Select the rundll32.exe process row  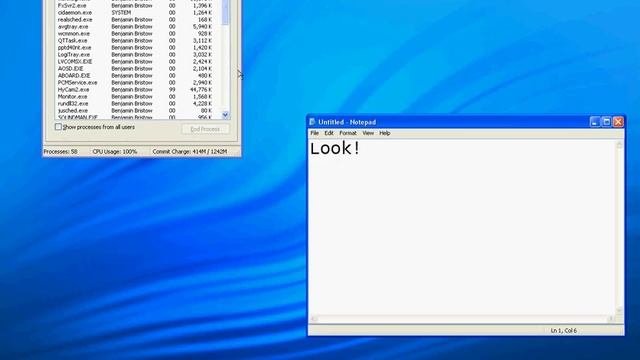coord(139,103)
